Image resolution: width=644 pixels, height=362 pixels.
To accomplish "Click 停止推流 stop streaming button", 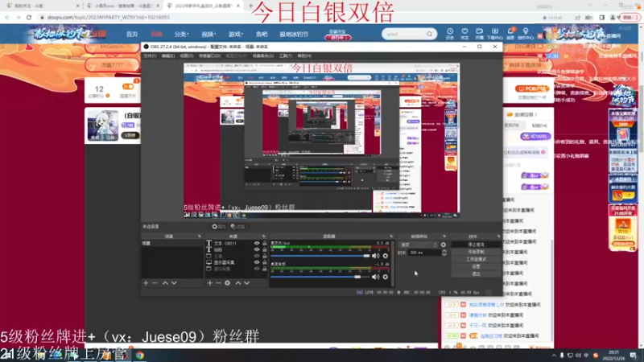I will 476,245.
